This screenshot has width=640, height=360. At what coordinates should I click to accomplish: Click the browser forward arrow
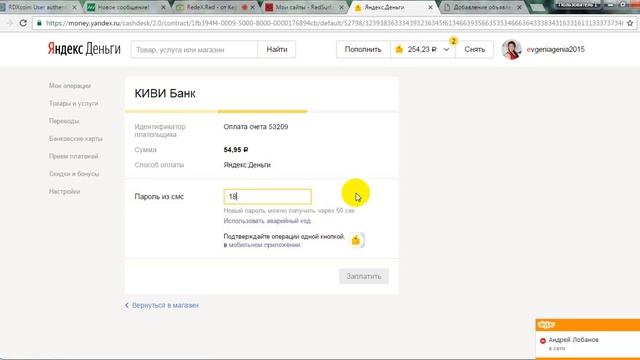point(9,23)
